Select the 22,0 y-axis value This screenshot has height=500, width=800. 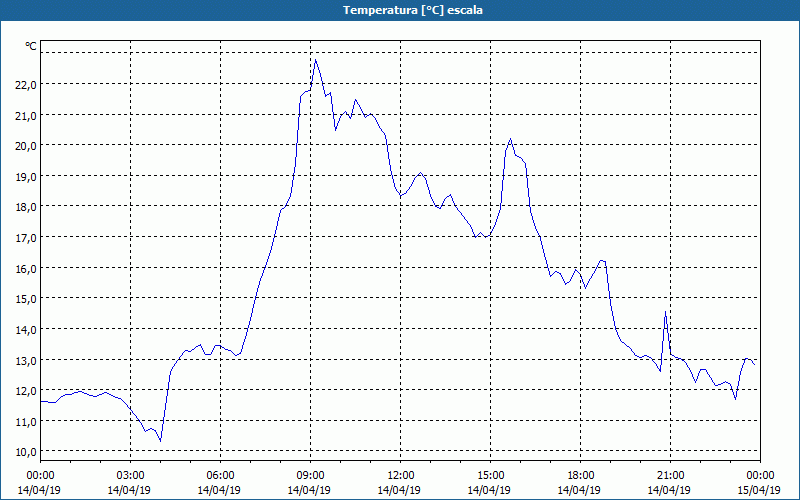click(x=26, y=85)
